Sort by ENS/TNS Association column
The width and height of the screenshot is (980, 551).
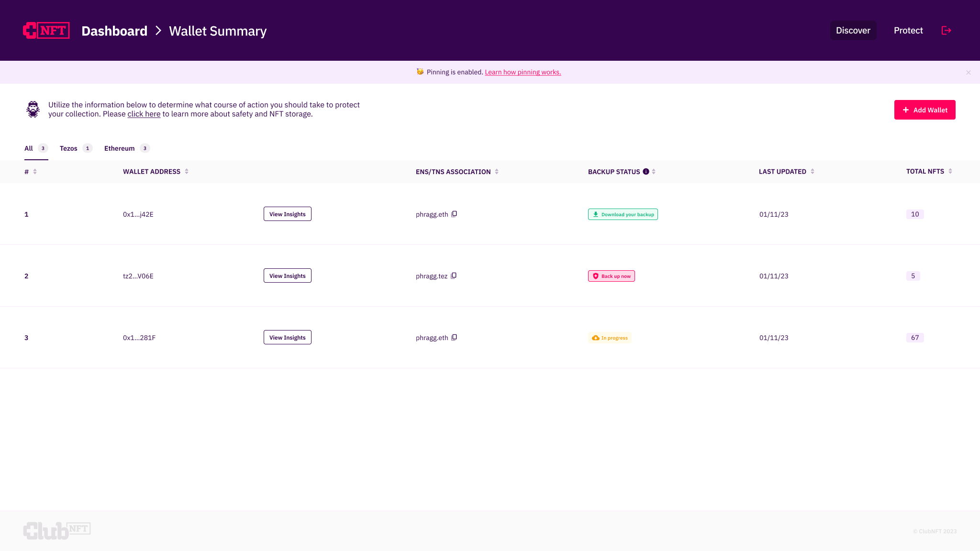tap(497, 172)
